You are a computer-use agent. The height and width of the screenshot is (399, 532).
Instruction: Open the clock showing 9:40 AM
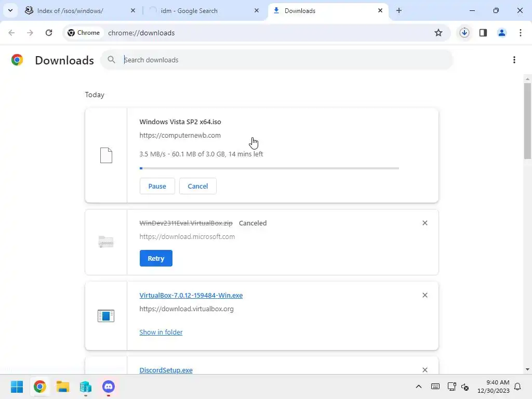coord(494,387)
